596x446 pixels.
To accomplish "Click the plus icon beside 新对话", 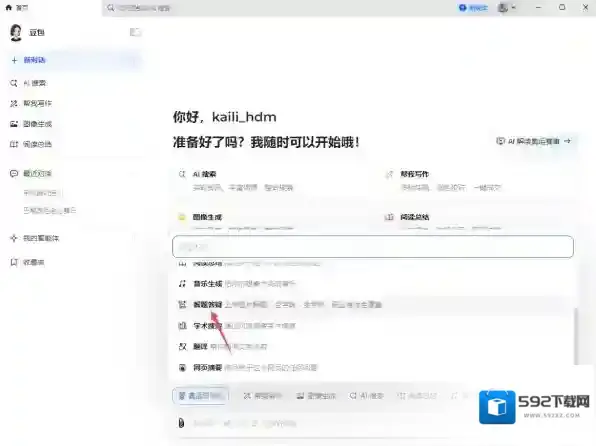I will pos(14,60).
